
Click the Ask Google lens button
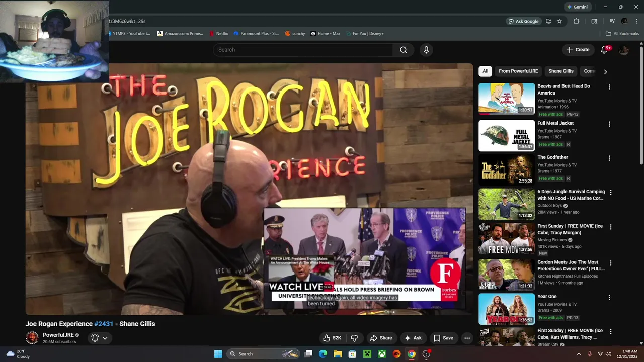tap(524, 21)
